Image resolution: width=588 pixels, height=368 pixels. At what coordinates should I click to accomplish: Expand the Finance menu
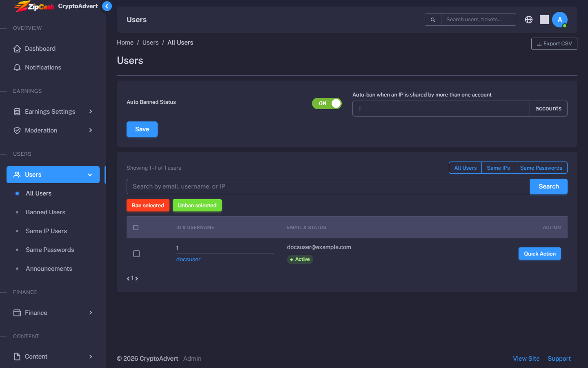pyautogui.click(x=53, y=313)
